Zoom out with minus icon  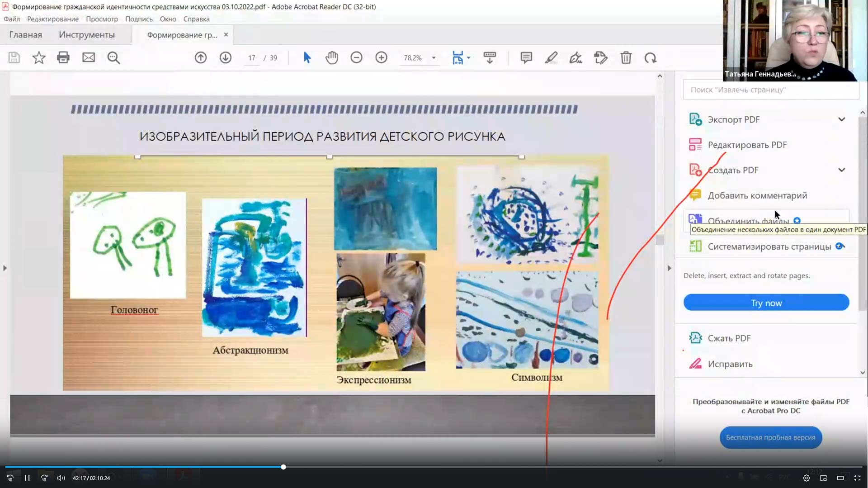356,57
